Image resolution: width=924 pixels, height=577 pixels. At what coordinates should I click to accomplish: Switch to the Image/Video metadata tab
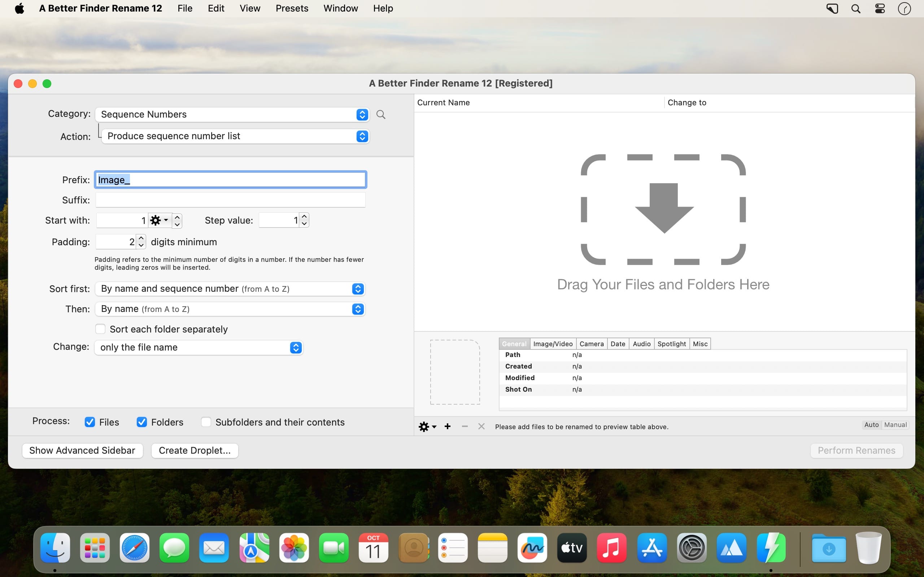[553, 343]
